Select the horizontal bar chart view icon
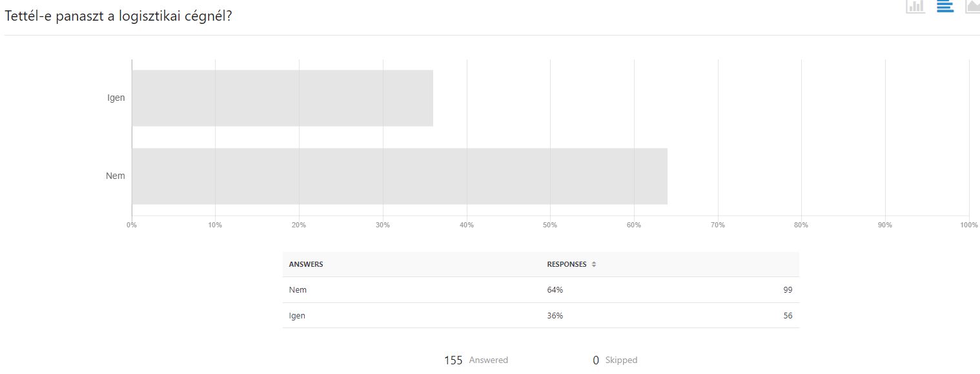Image resolution: width=980 pixels, height=374 pixels. 945,6
